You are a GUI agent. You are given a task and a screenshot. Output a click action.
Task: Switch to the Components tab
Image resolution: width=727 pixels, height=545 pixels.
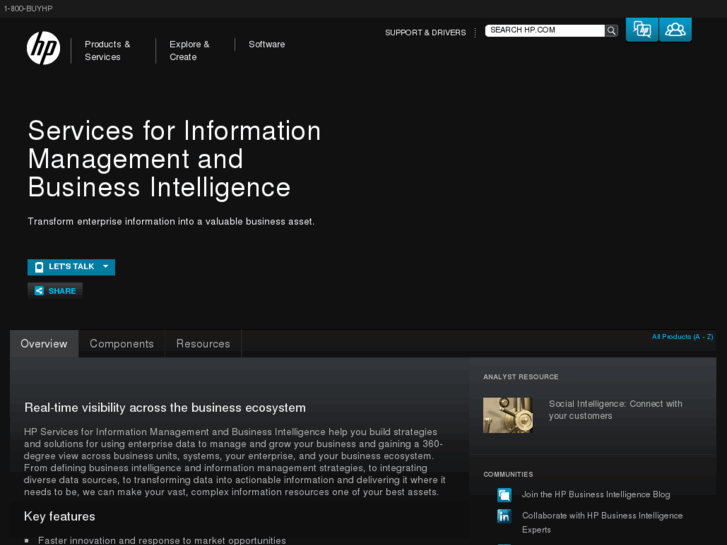121,344
